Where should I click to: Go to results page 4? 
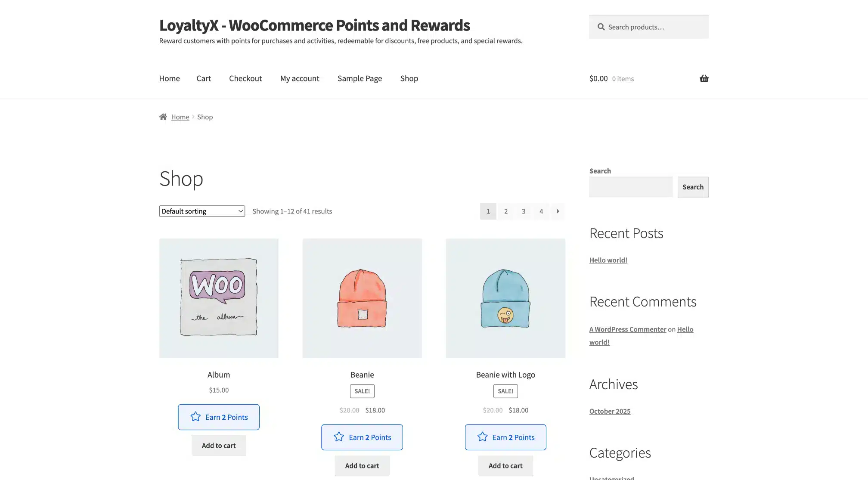click(x=541, y=211)
